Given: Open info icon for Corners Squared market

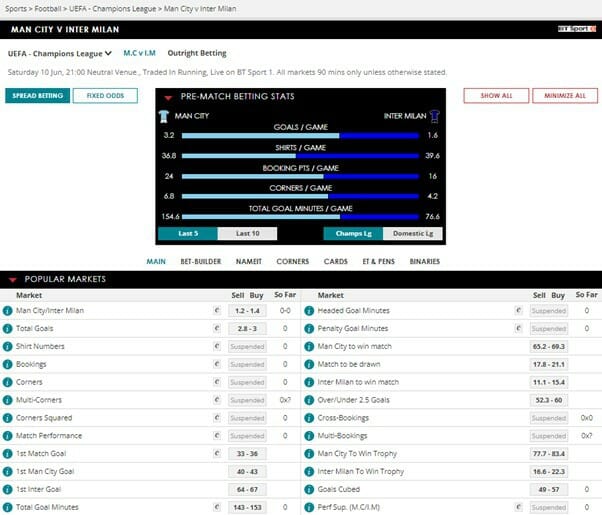Looking at the screenshot, I should point(7,418).
